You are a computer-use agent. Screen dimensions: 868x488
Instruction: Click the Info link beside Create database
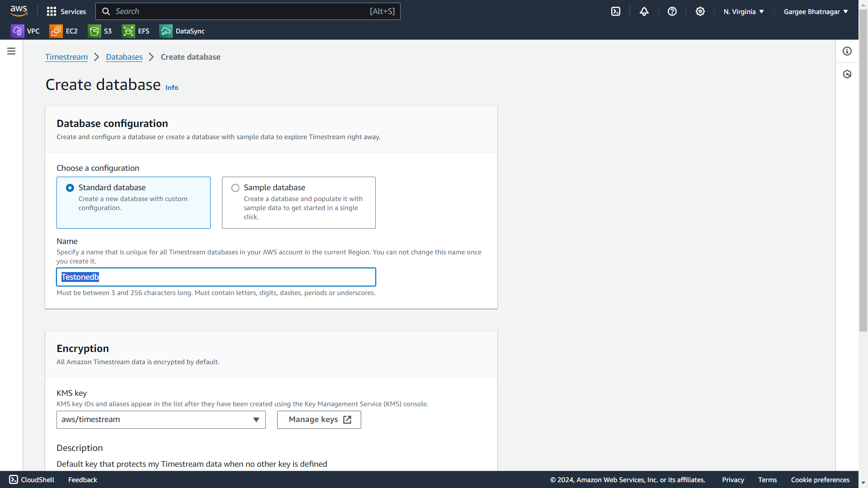point(172,88)
